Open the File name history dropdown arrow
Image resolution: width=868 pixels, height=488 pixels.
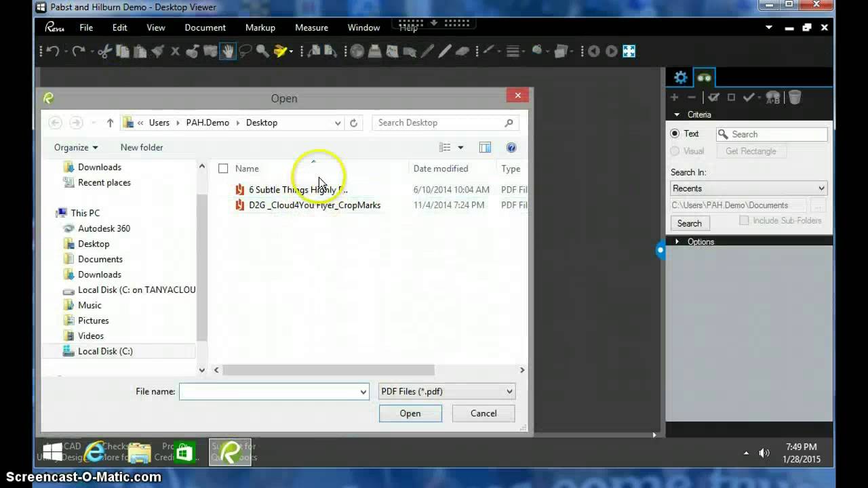pyautogui.click(x=363, y=392)
